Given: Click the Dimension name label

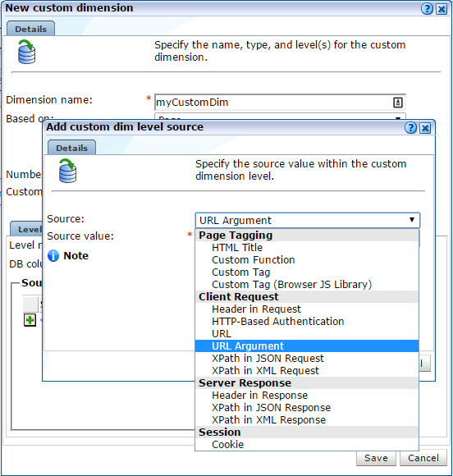Looking at the screenshot, I should (49, 100).
